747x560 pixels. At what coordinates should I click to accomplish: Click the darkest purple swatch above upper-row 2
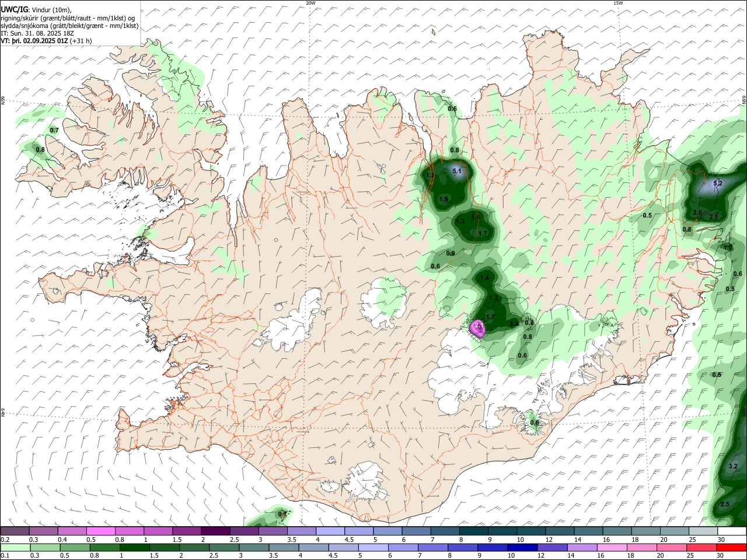point(215,531)
